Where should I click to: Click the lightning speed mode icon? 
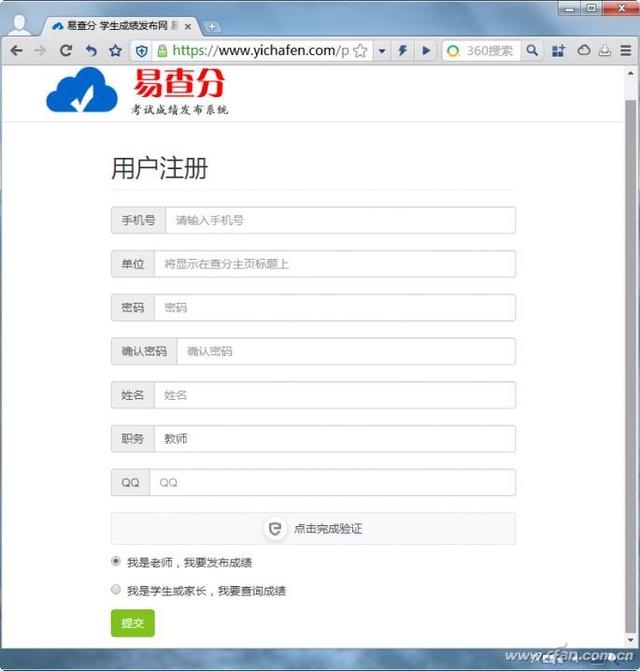click(403, 50)
